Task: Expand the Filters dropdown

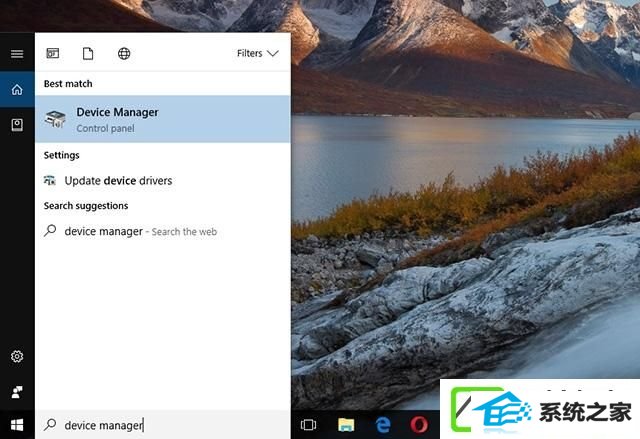Action: point(258,53)
